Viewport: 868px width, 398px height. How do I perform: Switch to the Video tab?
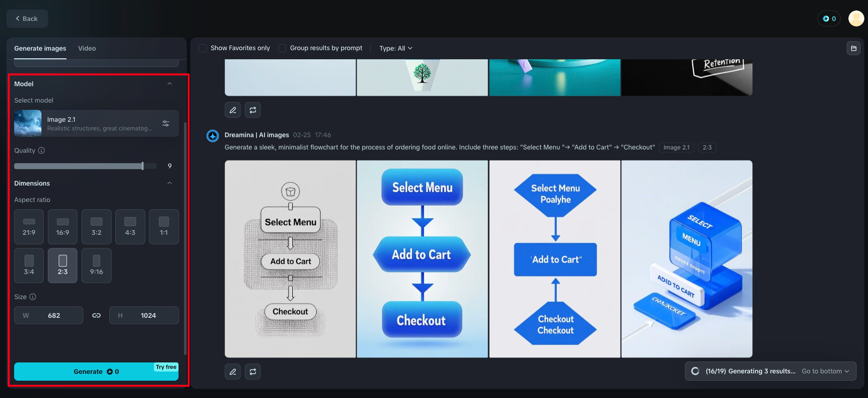click(x=87, y=48)
